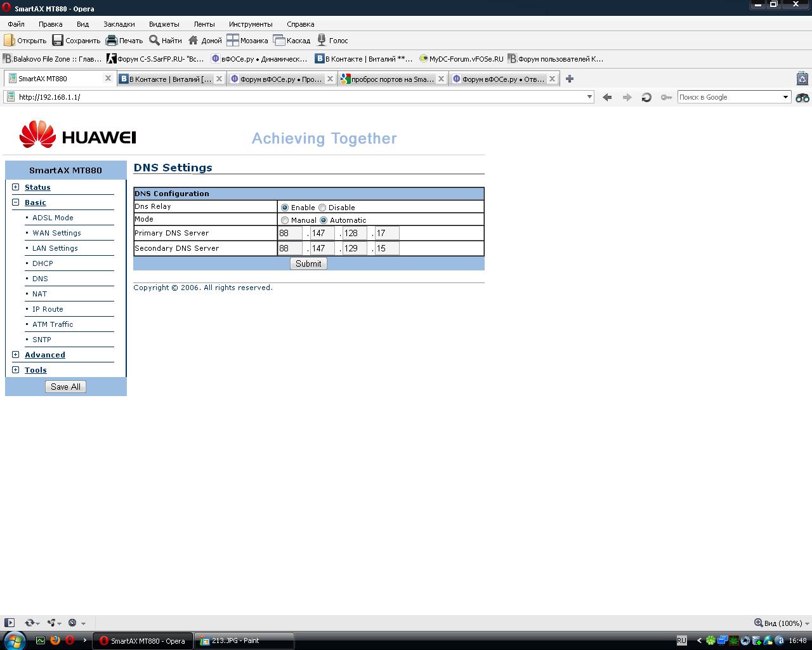The width and height of the screenshot is (812, 650).
Task: Expand the Advanced tree section
Action: pyautogui.click(x=16, y=355)
